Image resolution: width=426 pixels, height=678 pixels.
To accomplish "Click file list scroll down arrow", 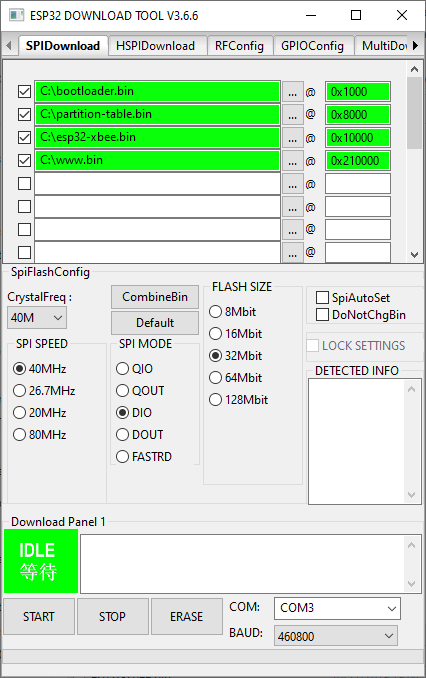I will (x=414, y=255).
